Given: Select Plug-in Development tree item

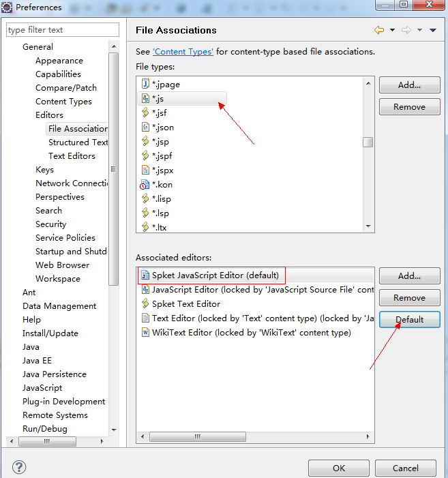Looking at the screenshot, I should pyautogui.click(x=63, y=402).
